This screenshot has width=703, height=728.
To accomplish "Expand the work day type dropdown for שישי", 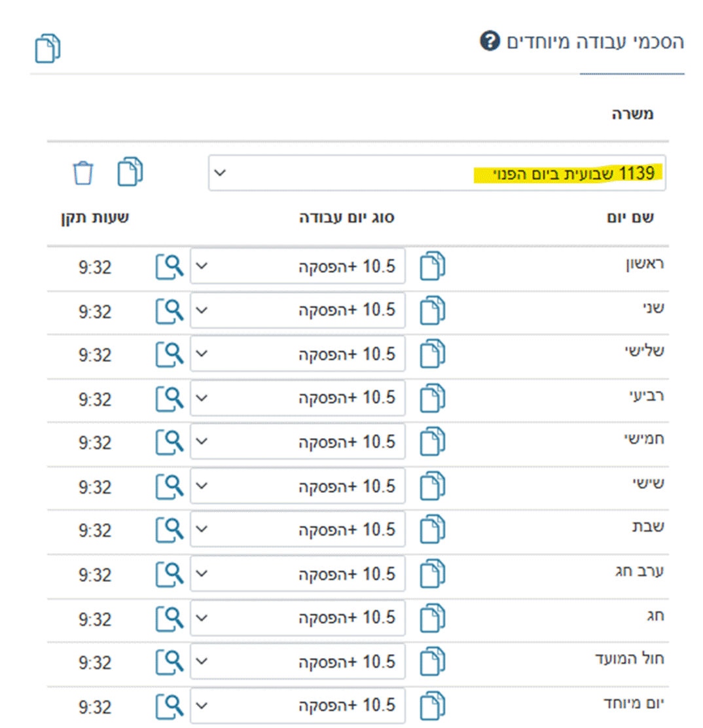I will click(x=298, y=486).
